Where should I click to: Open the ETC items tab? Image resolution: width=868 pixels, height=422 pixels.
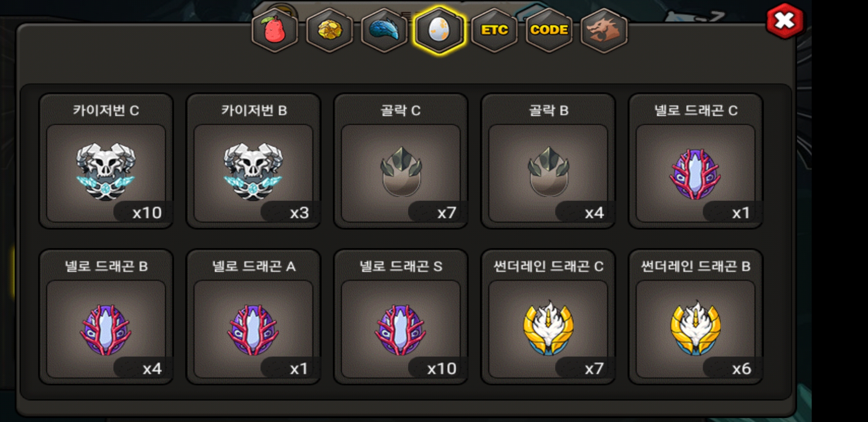494,30
